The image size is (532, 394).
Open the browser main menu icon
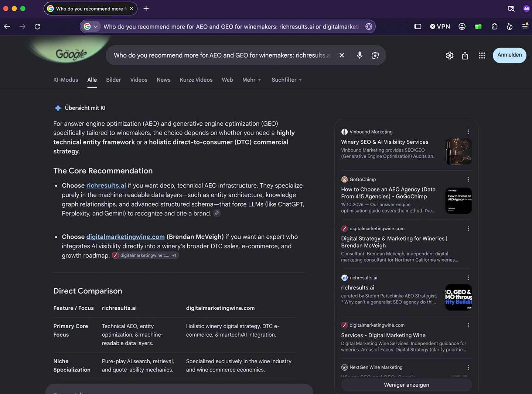coord(525,26)
